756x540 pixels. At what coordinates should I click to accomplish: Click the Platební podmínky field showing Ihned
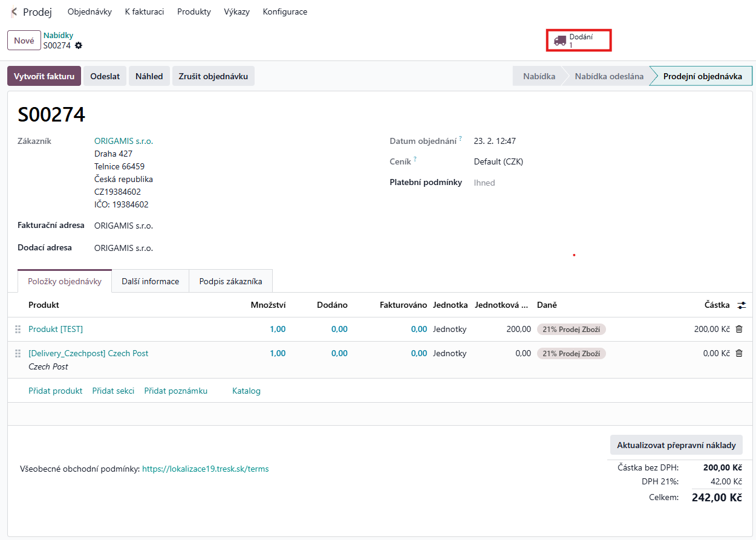(484, 183)
